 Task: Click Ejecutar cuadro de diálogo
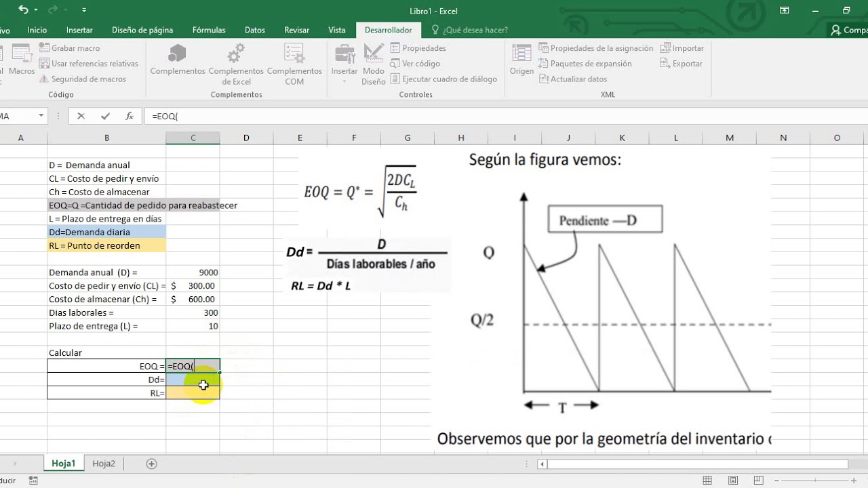(x=443, y=79)
